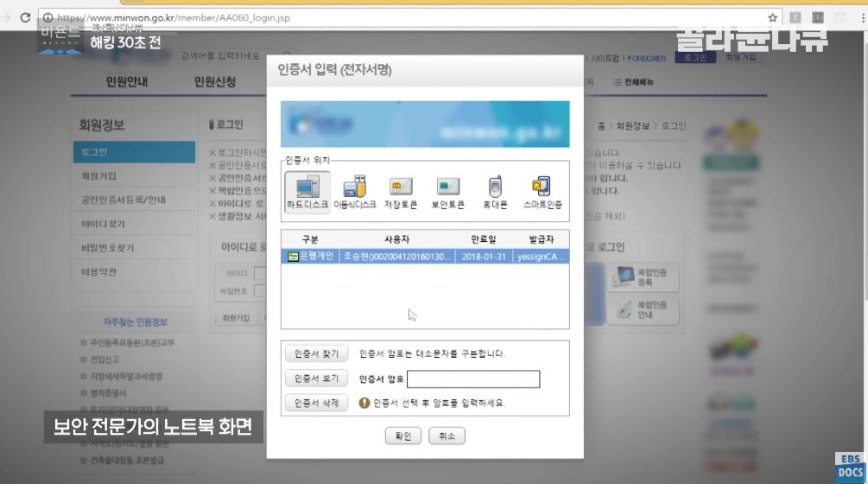Focus the 인증서 암호 password field
The width and height of the screenshot is (868, 484).
(473, 379)
